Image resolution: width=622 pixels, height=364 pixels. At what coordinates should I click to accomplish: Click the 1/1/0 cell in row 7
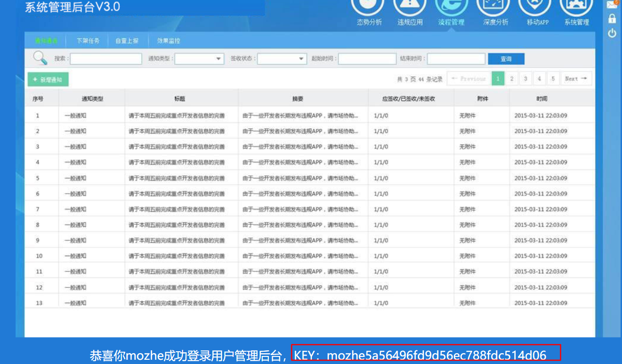coord(380,210)
